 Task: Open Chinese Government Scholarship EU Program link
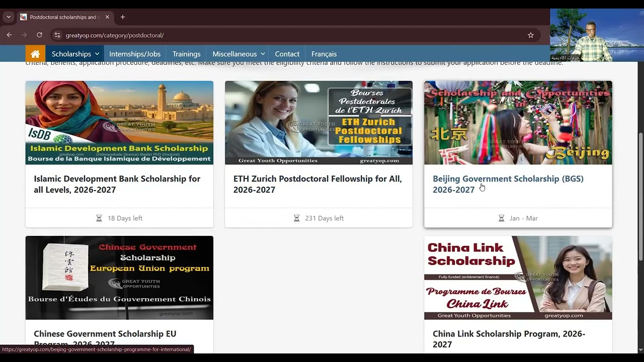(x=105, y=338)
